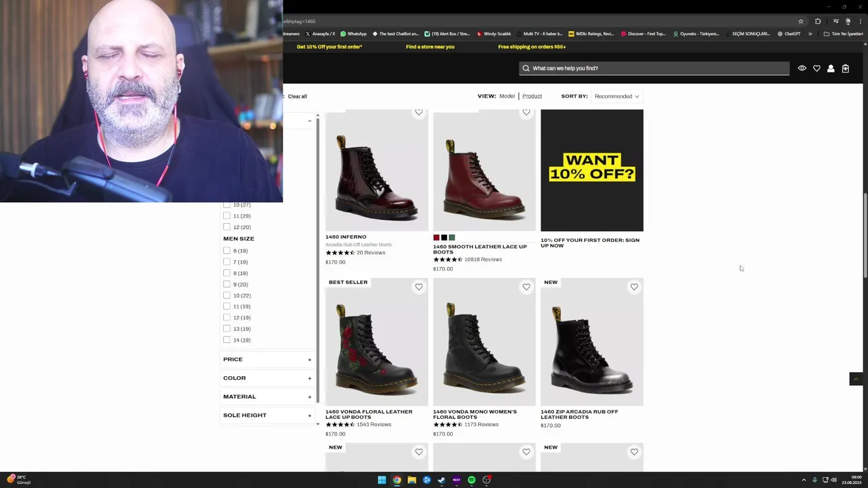This screenshot has width=868, height=488.
Task: Tick size 12 (20) checkbox
Action: click(x=226, y=227)
